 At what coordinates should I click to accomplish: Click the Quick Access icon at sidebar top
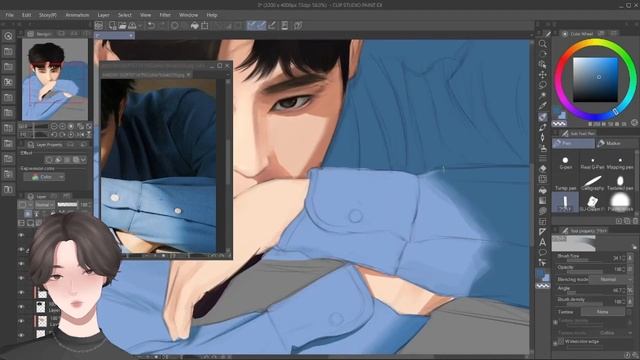(x=8, y=36)
